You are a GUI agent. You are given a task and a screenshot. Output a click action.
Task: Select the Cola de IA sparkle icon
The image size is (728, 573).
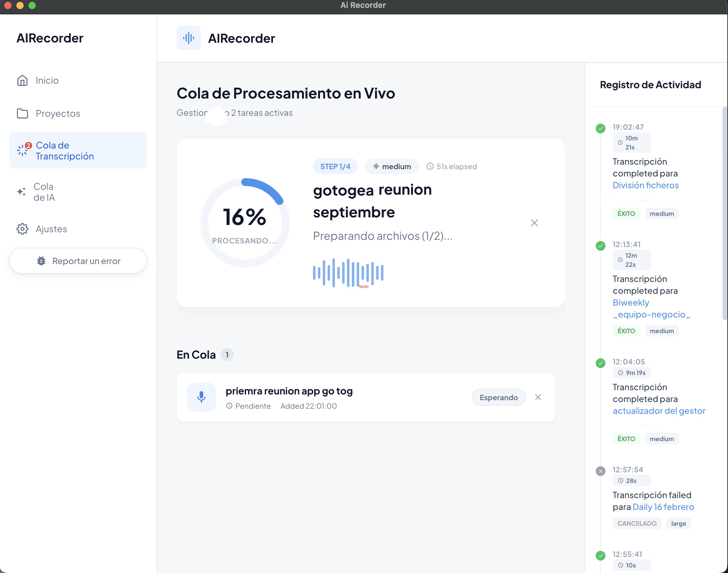[x=22, y=192]
